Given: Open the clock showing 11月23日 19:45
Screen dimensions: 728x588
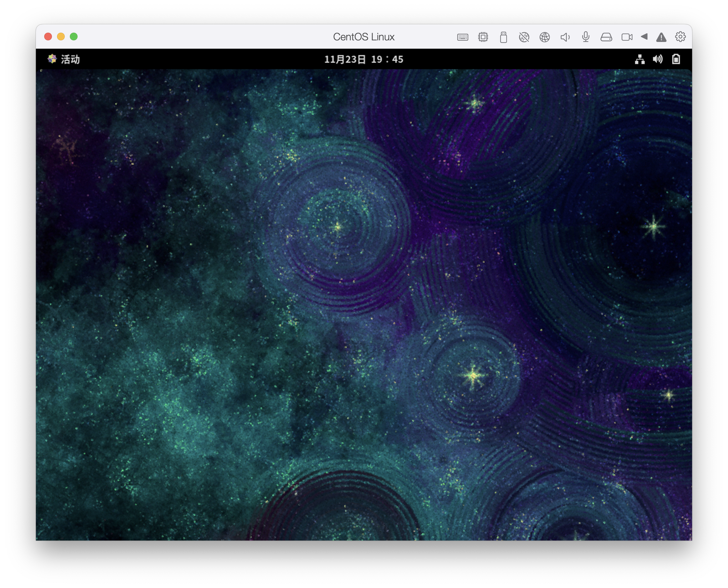Looking at the screenshot, I should coord(364,59).
